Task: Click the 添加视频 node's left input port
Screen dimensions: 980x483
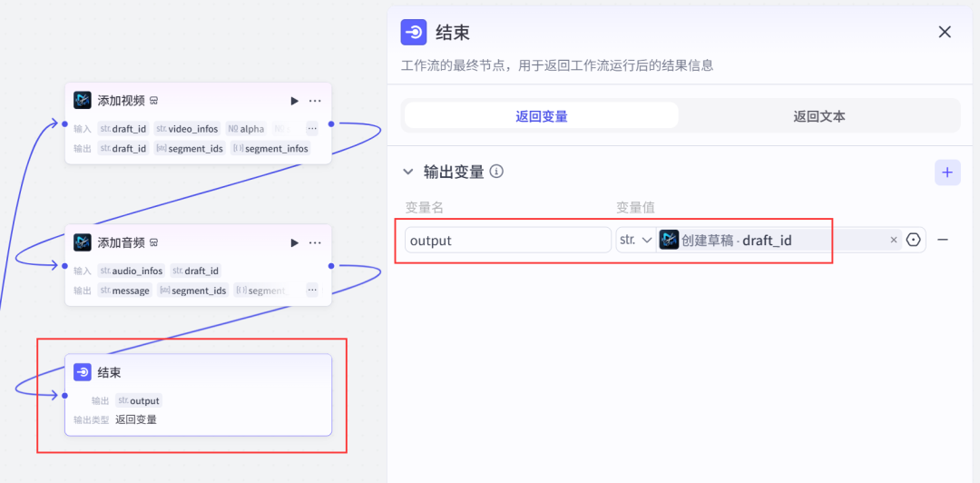Action: (65, 123)
